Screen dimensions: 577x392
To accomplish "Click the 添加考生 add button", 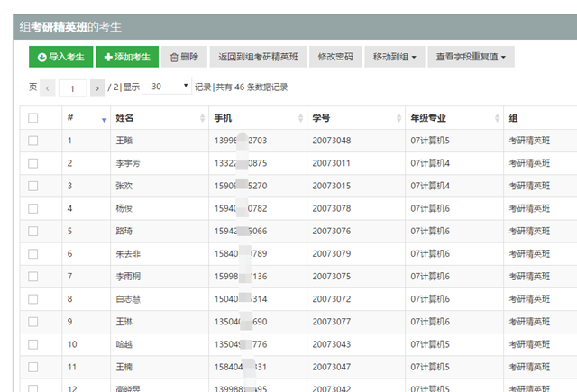I will [127, 57].
